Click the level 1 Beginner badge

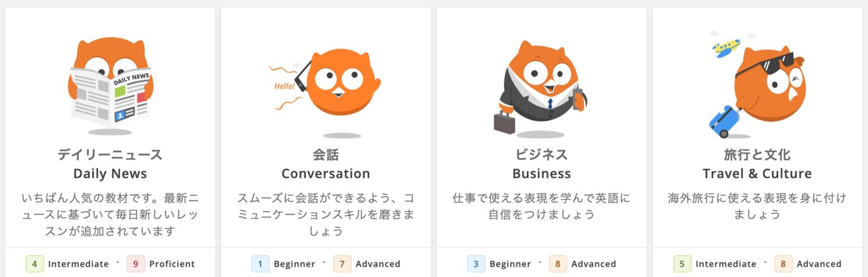click(x=260, y=264)
